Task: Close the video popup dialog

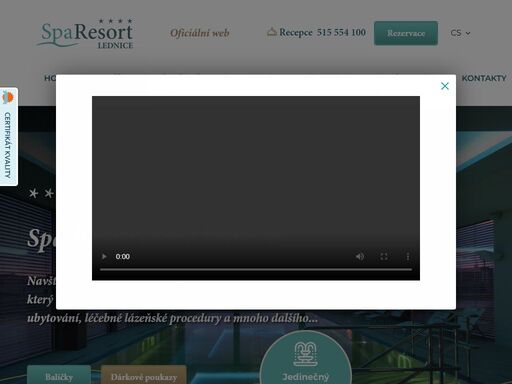Action: (x=445, y=86)
